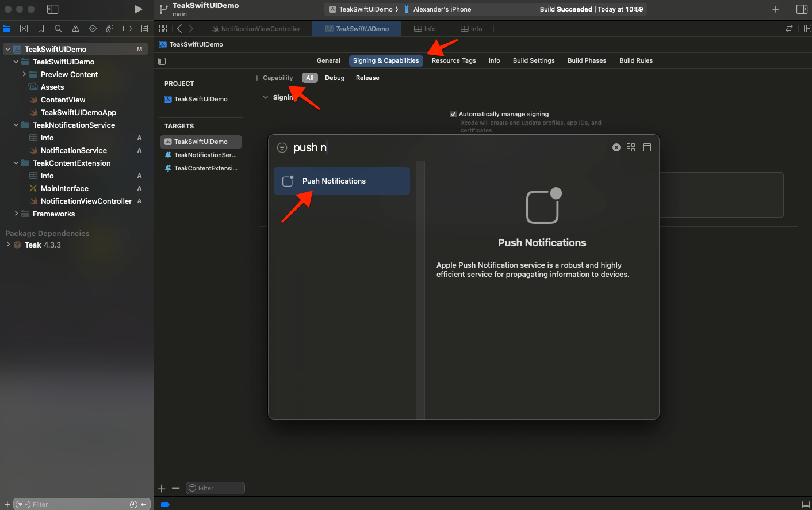Select Push Notifications capability result

(342, 181)
